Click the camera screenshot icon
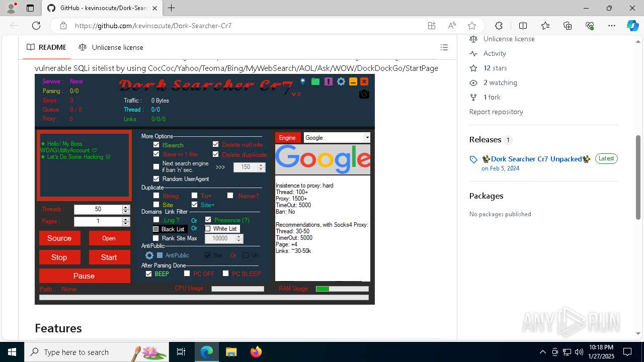The image size is (644, 362). 364,94
